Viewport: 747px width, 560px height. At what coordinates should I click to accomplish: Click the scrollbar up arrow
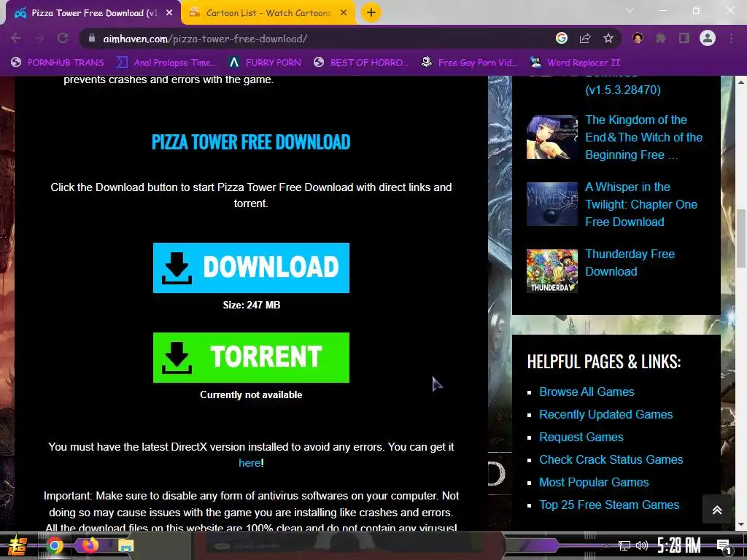741,82
